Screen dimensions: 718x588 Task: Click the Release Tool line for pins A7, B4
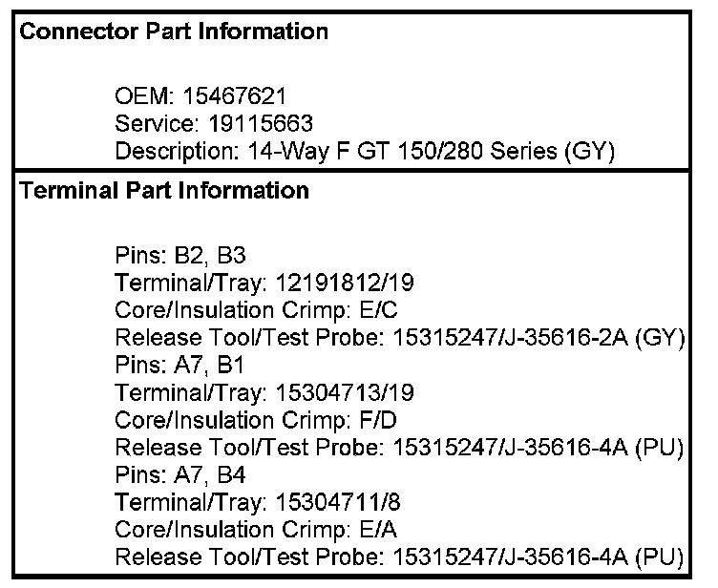(399, 557)
